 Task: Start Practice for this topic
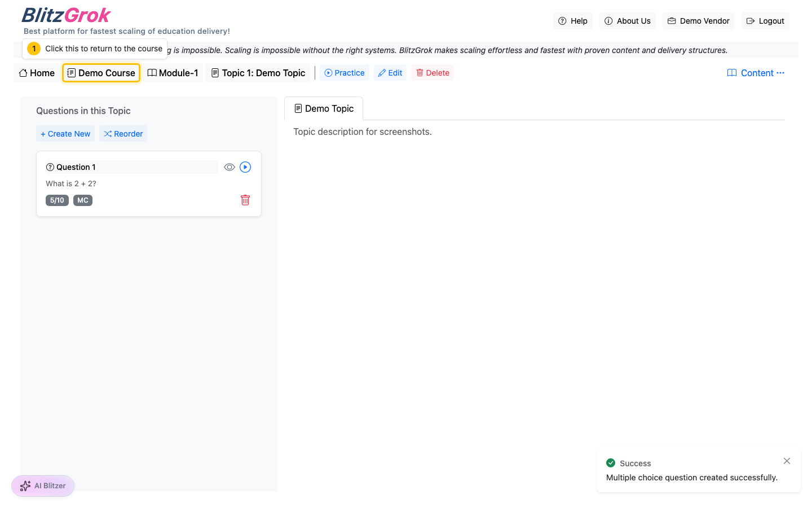click(x=345, y=73)
